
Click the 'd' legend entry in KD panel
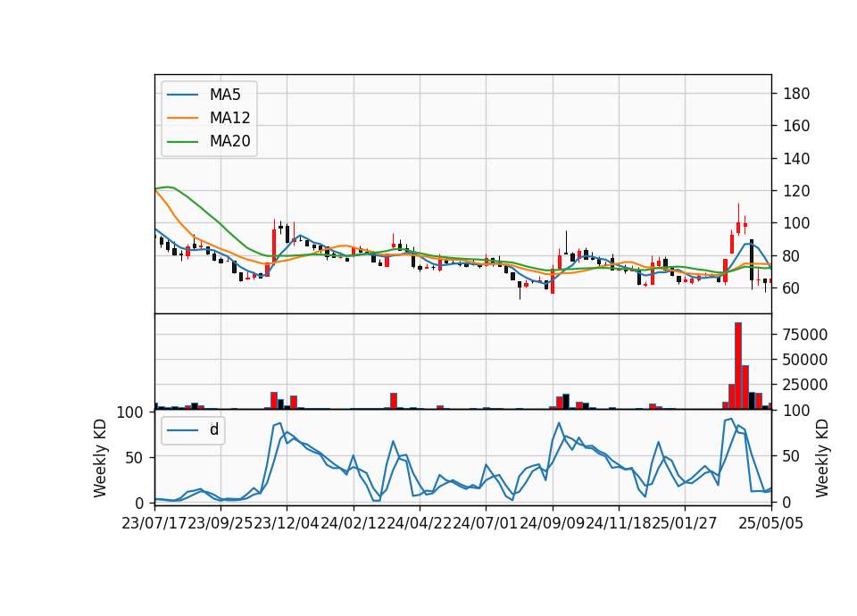pos(214,429)
